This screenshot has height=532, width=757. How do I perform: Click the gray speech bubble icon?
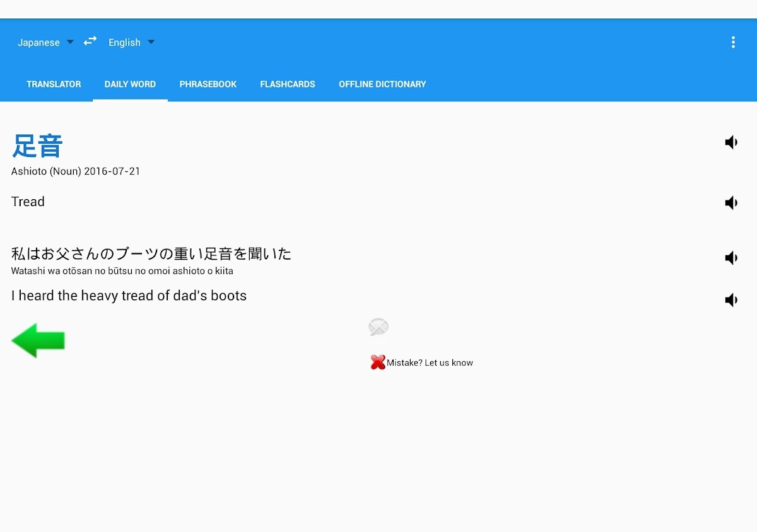[x=378, y=327]
